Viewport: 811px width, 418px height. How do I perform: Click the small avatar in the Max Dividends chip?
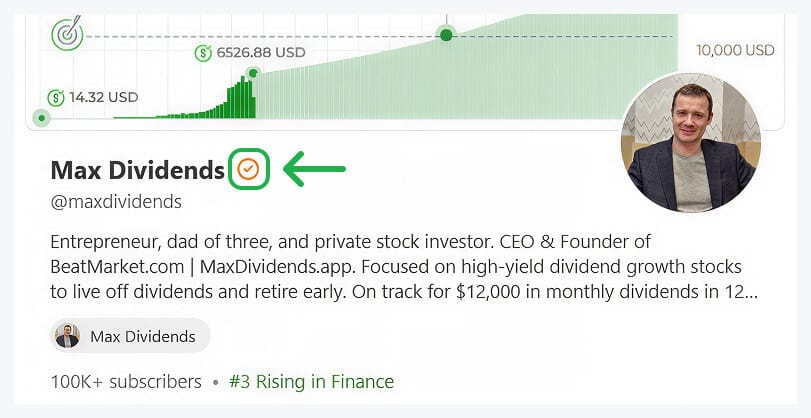coord(68,337)
